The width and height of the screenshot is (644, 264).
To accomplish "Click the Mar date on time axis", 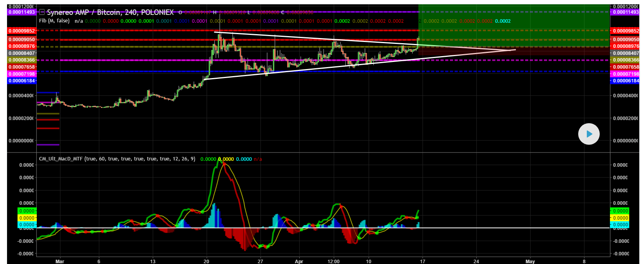I will (x=60, y=261).
